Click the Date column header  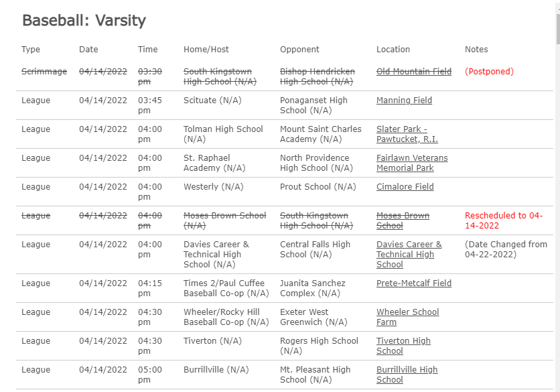(x=88, y=50)
